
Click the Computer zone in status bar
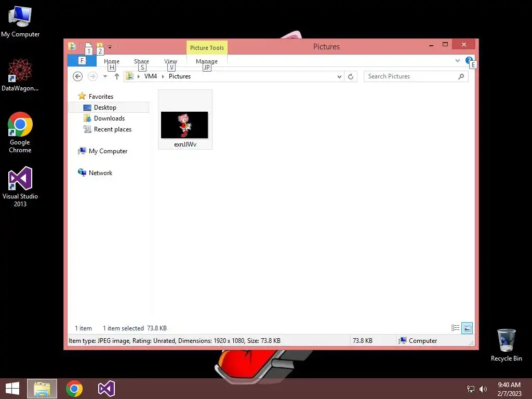point(418,341)
